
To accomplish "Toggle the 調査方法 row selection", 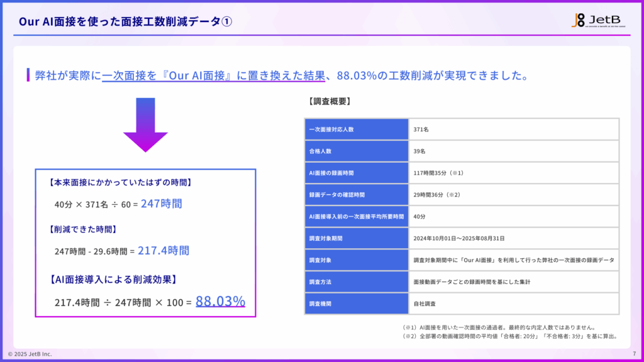I will [x=356, y=281].
